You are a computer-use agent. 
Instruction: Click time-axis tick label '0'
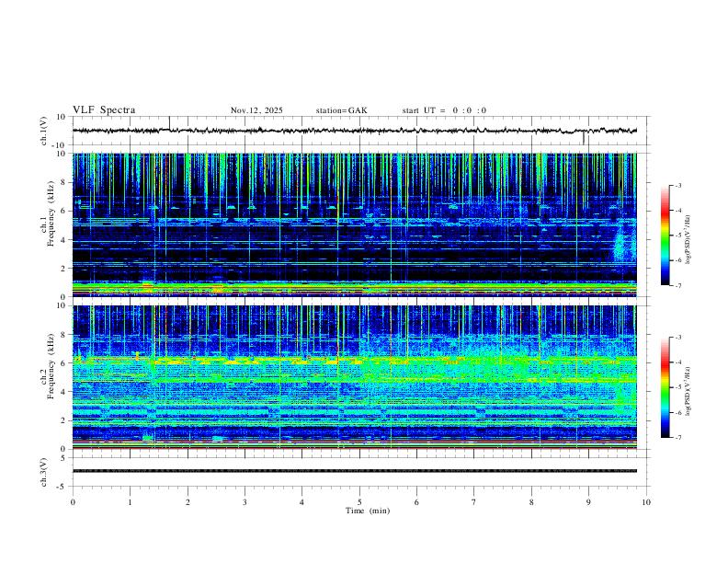click(73, 502)
